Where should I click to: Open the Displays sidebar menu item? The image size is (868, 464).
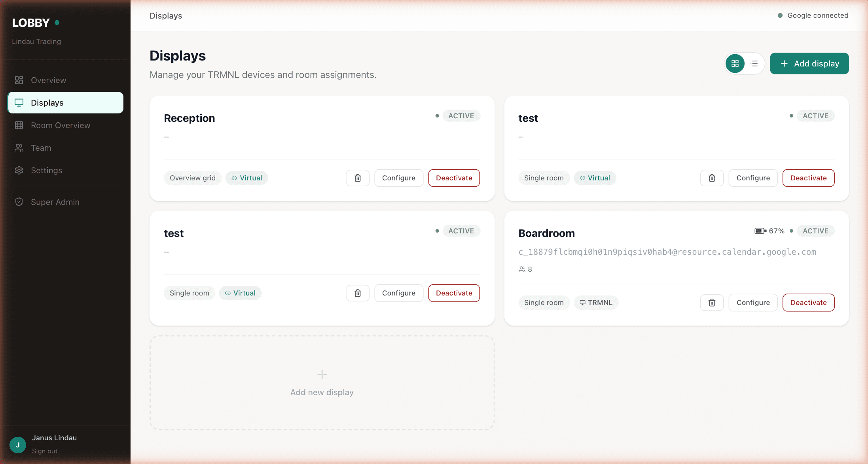click(66, 103)
